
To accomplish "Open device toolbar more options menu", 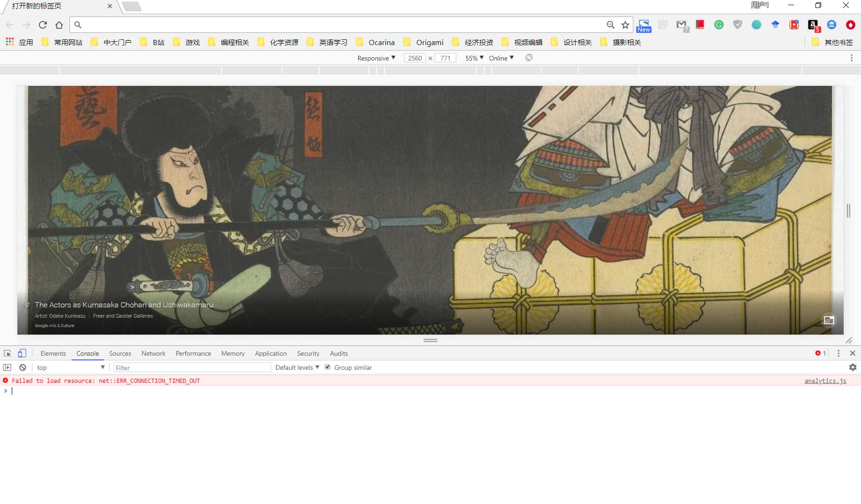I will pos(852,58).
